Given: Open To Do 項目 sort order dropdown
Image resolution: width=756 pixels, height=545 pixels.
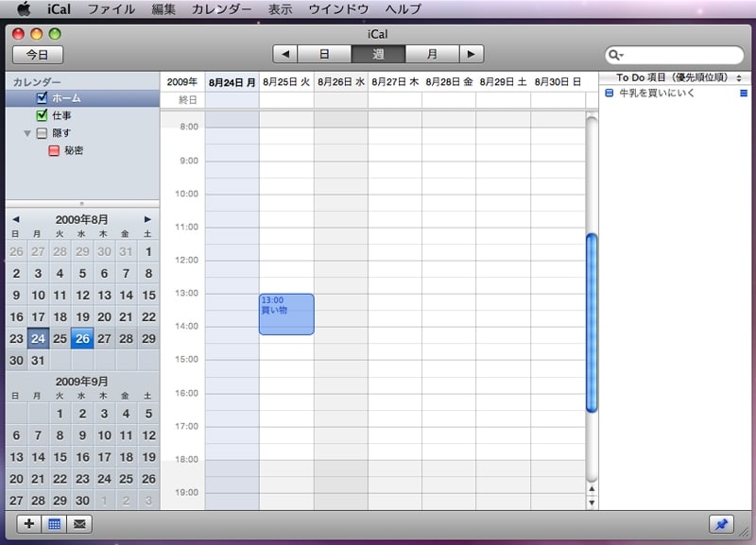Looking at the screenshot, I should click(739, 77).
